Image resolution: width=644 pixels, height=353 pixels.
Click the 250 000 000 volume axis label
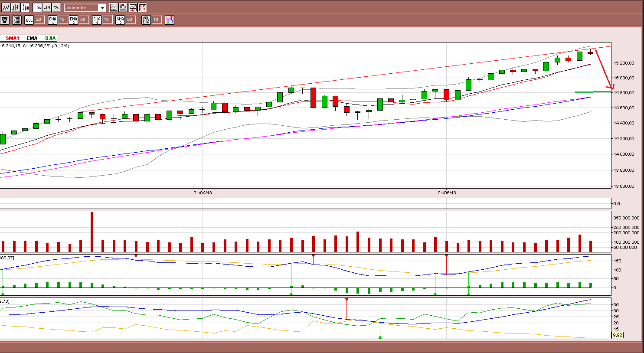tap(626, 227)
